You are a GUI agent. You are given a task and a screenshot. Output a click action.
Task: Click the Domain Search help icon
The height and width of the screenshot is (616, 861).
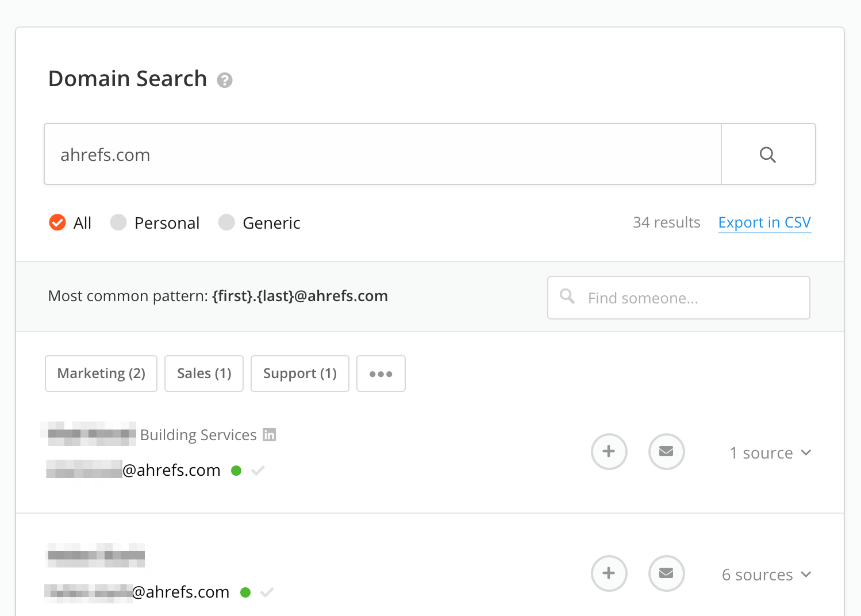[225, 80]
